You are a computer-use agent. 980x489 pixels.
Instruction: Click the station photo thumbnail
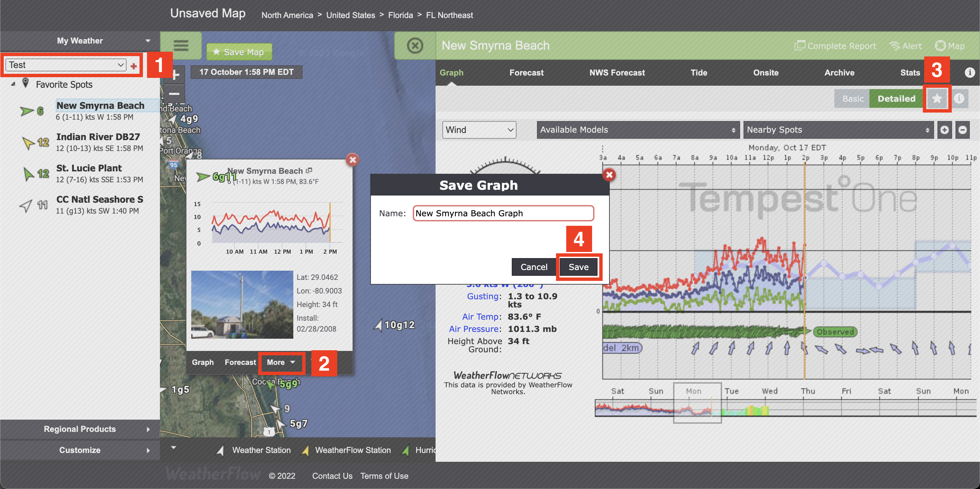pos(242,304)
